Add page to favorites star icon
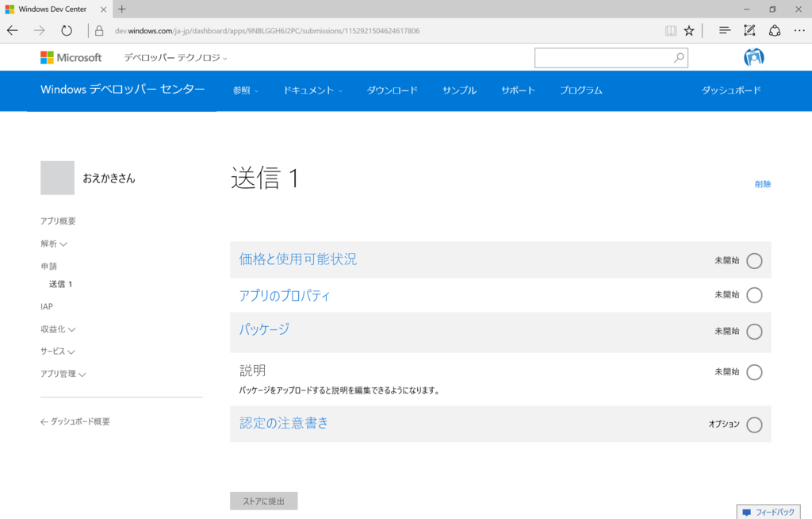 (689, 31)
